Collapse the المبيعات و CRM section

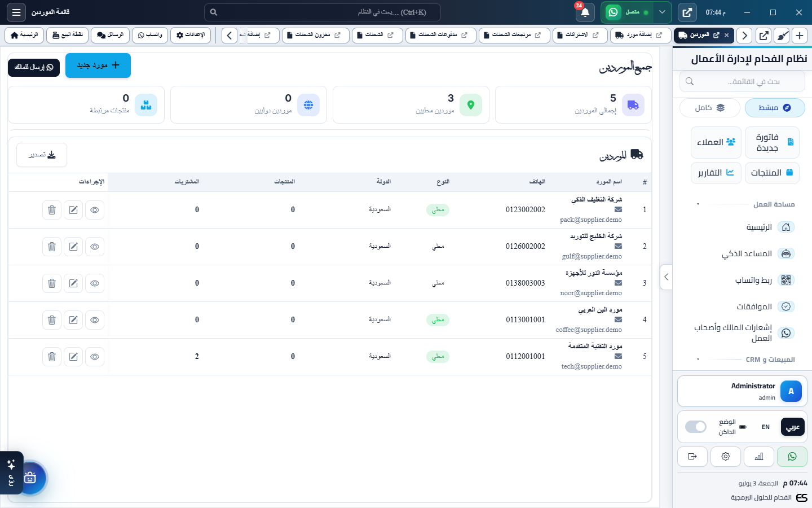745,360
